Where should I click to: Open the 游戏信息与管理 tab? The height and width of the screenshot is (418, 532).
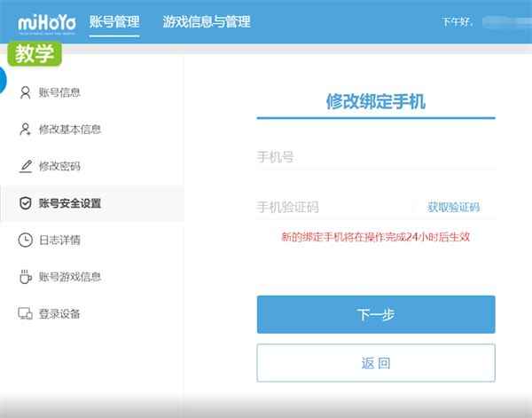point(207,21)
